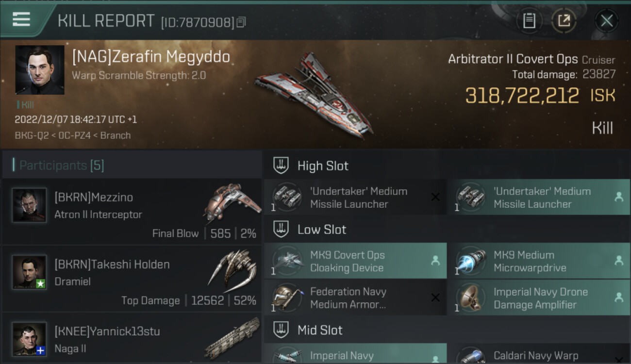This screenshot has width=631, height=364.
Task: Open Zerafin Megyddo's character portrait
Action: pos(40,70)
